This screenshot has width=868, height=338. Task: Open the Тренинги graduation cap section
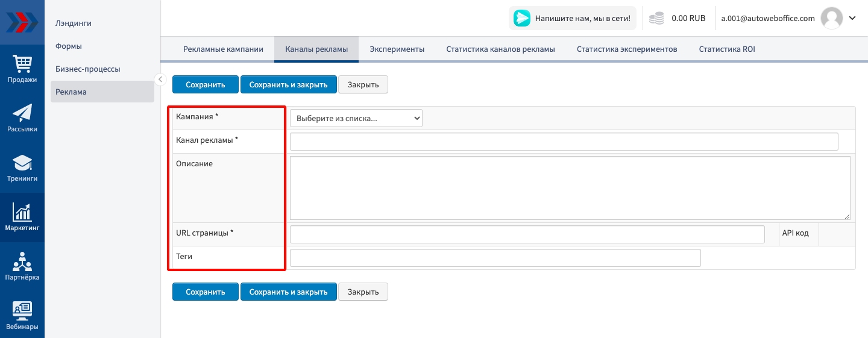[22, 167]
